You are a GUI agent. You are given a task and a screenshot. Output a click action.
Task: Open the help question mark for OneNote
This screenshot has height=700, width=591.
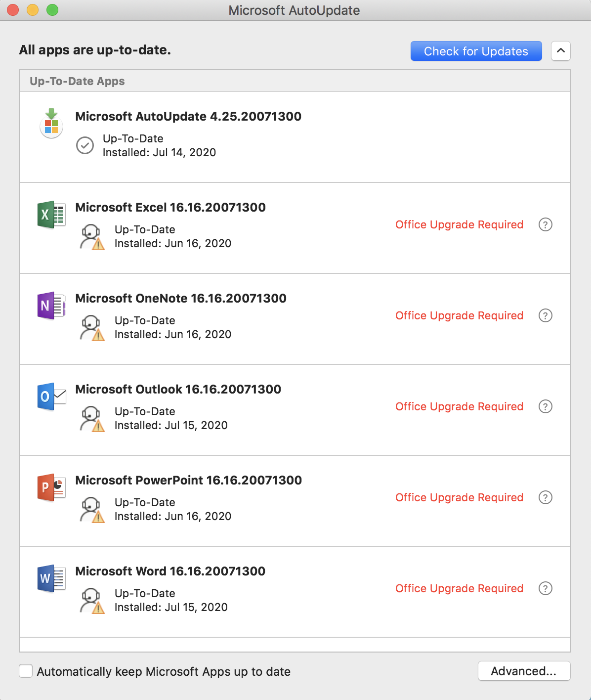click(545, 315)
